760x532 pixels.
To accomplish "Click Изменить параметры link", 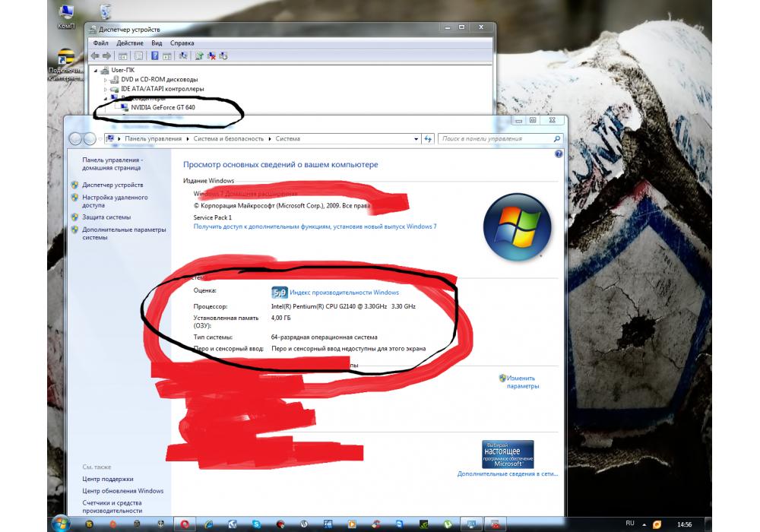I will [522, 382].
